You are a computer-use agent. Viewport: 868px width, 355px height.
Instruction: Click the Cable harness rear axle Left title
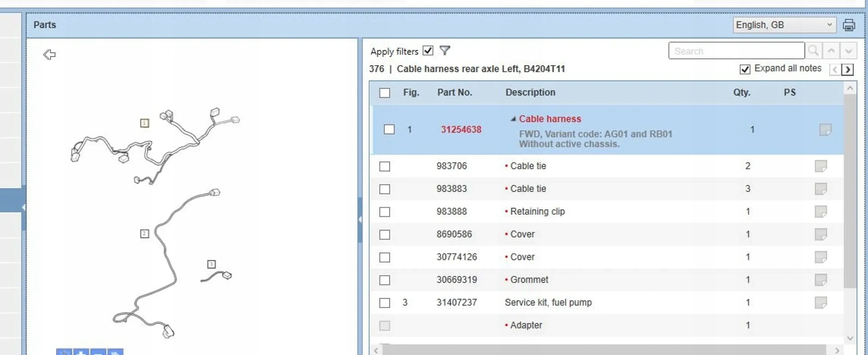pos(481,69)
